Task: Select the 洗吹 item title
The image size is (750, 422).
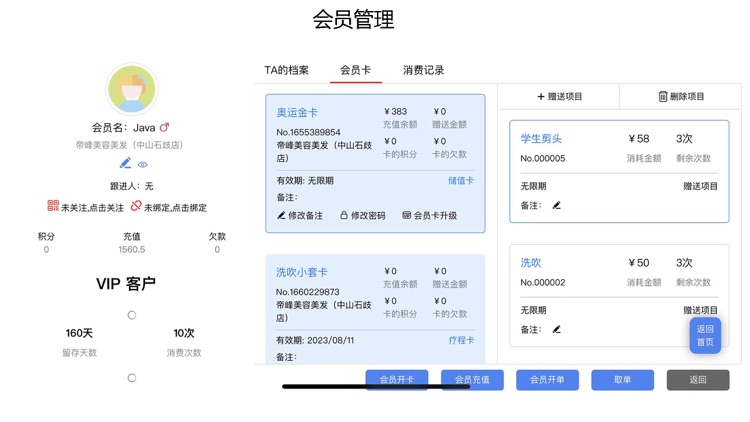Action: [530, 263]
